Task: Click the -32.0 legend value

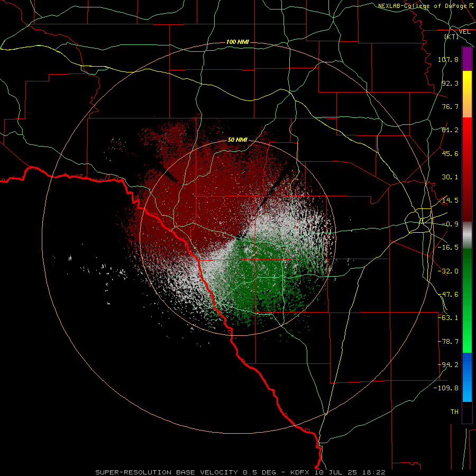Action: 448,271
